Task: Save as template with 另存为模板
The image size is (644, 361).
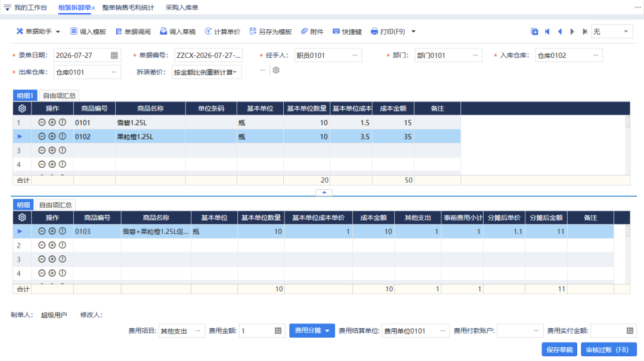Action: [x=271, y=32]
